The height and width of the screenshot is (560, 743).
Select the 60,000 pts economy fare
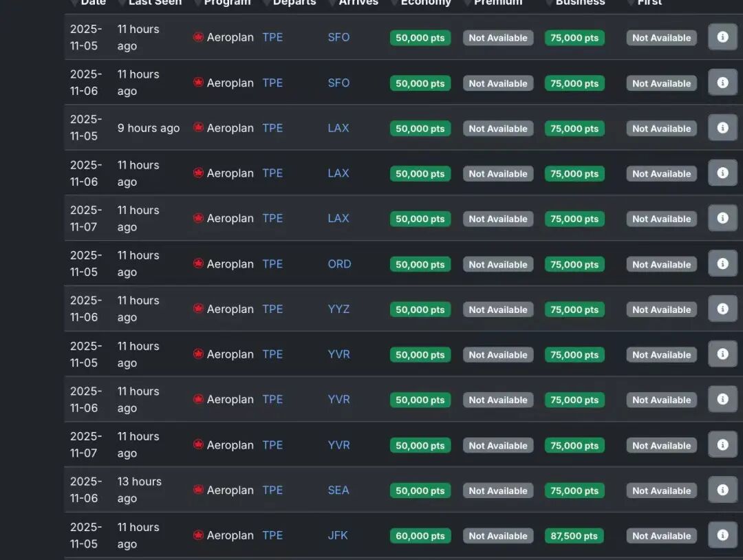click(x=420, y=536)
